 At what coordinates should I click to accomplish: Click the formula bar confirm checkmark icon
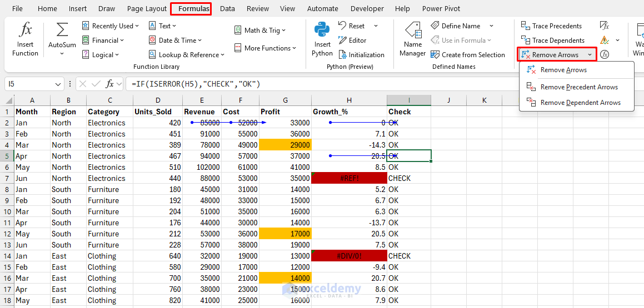click(x=96, y=84)
